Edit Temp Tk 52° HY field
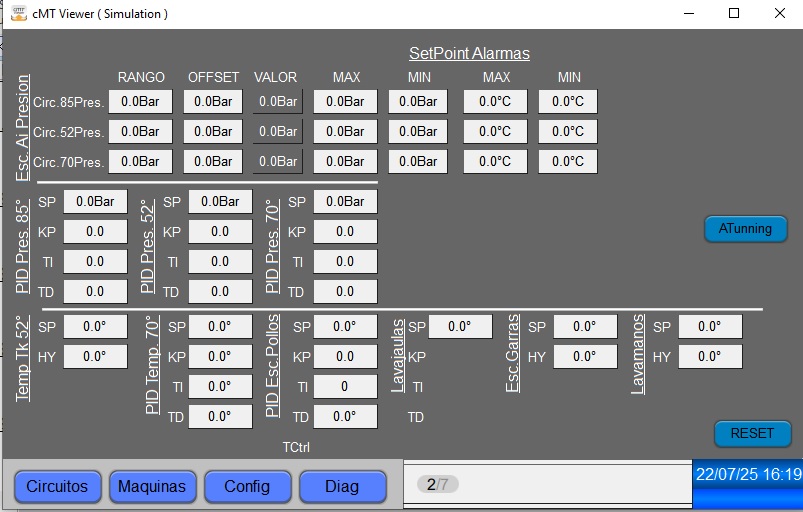The width and height of the screenshot is (803, 512). (95, 356)
